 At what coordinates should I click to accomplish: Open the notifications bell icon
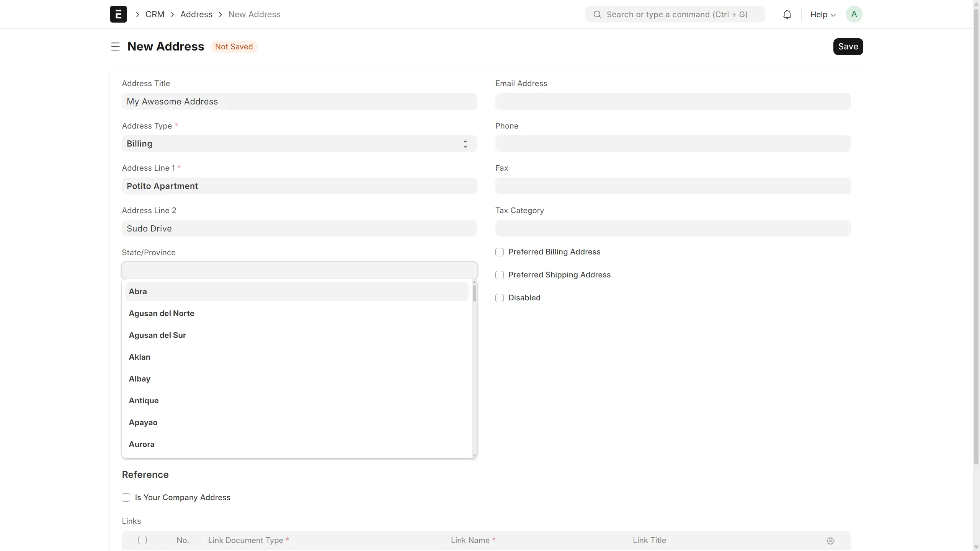click(787, 15)
